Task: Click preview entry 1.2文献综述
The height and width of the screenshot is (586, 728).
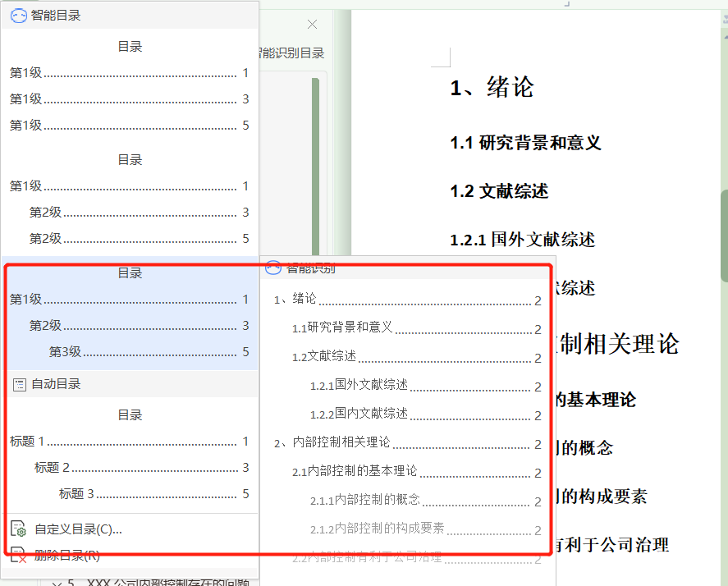Action: (x=416, y=357)
